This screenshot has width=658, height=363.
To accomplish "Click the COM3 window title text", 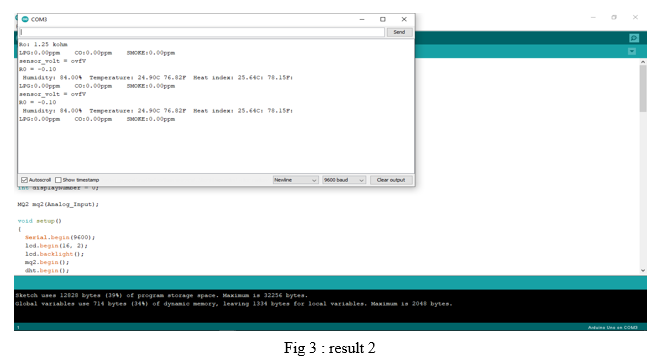I will tap(39, 19).
